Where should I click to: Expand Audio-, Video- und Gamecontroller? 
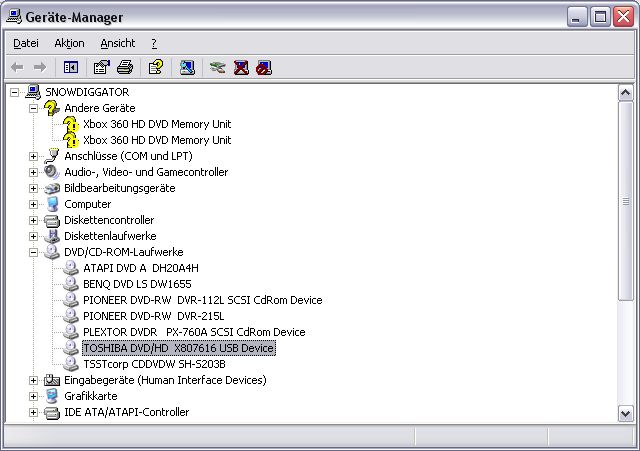(33, 172)
